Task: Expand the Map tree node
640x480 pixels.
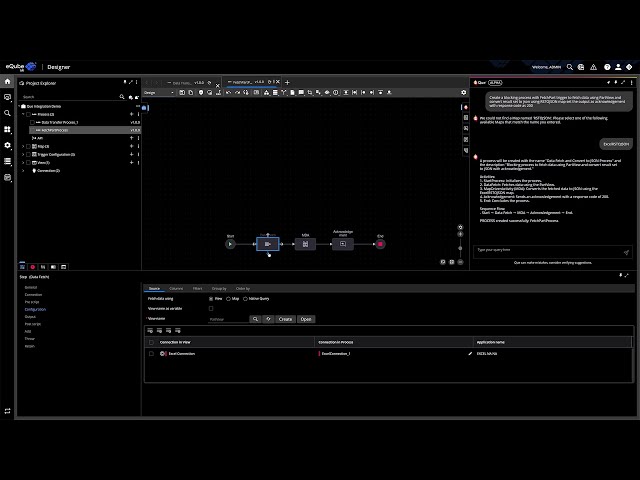Action: 23,146
